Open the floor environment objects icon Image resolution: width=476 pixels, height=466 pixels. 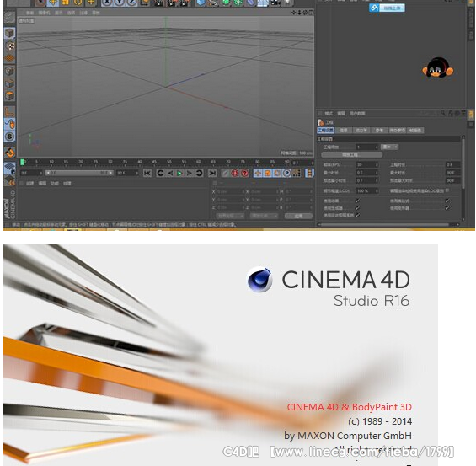(x=263, y=3)
